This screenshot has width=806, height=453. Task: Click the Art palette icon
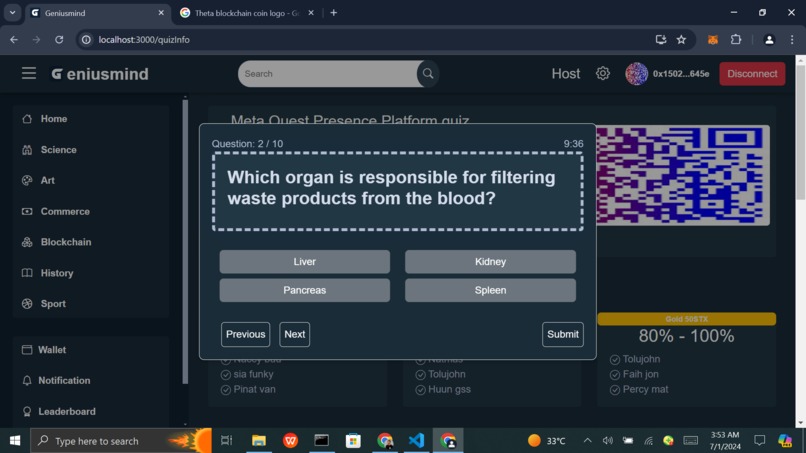[27, 180]
